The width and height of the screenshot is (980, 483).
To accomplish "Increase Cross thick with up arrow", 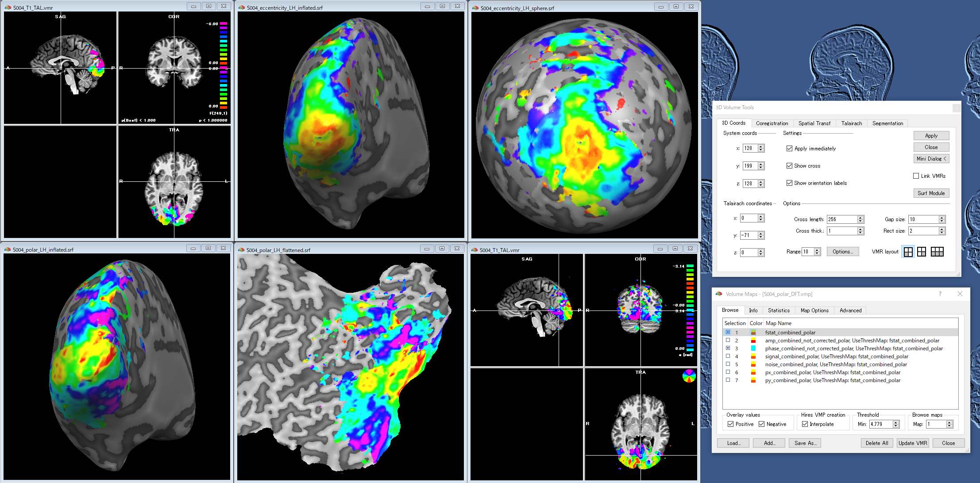I will coord(860,229).
